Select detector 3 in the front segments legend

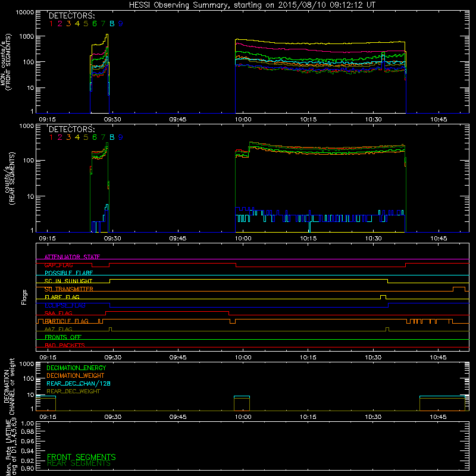(x=68, y=24)
